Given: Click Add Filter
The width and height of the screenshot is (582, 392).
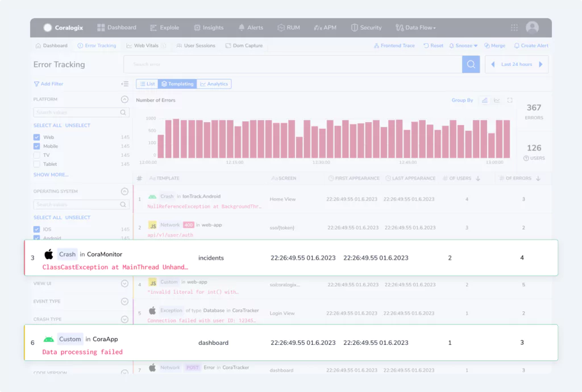Looking at the screenshot, I should [x=48, y=84].
